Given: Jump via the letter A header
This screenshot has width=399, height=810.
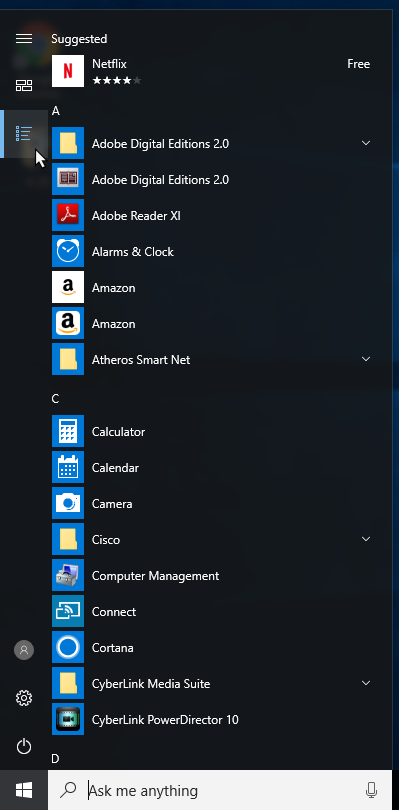Looking at the screenshot, I should pos(56,111).
